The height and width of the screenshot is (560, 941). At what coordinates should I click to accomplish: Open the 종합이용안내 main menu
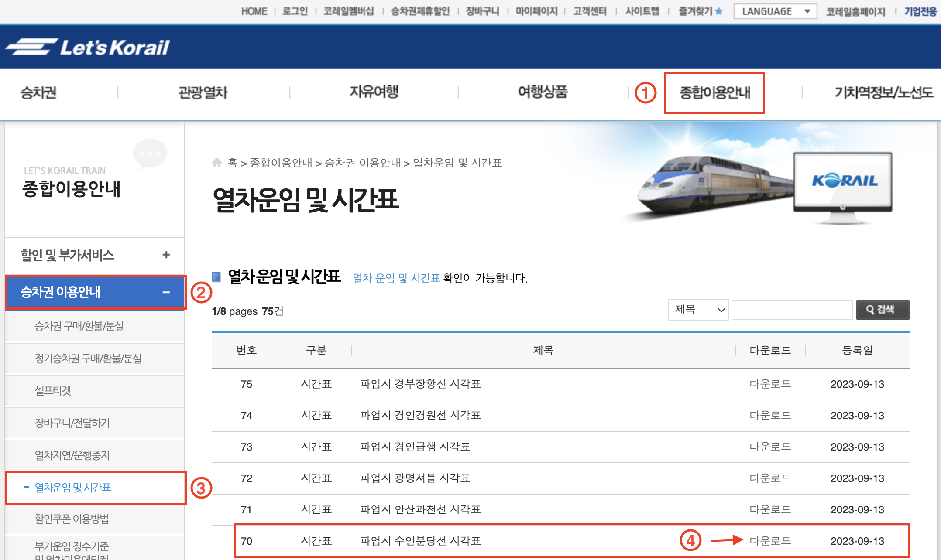[x=714, y=92]
